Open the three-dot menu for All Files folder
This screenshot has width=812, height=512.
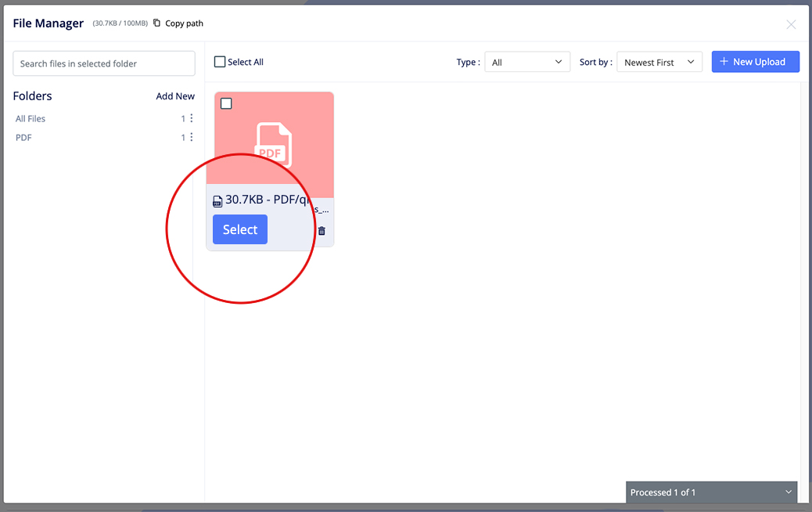click(x=192, y=119)
